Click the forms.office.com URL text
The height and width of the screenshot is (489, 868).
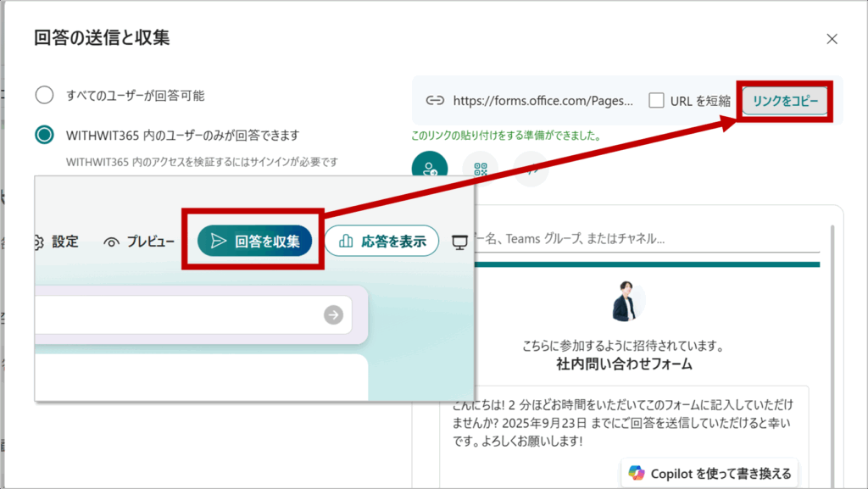[542, 101]
